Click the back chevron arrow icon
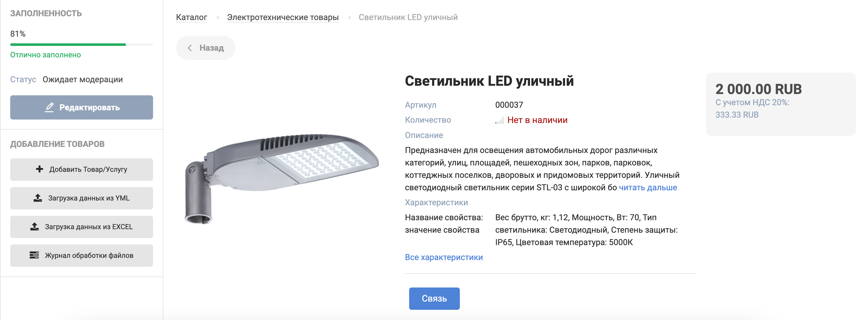 [x=190, y=48]
